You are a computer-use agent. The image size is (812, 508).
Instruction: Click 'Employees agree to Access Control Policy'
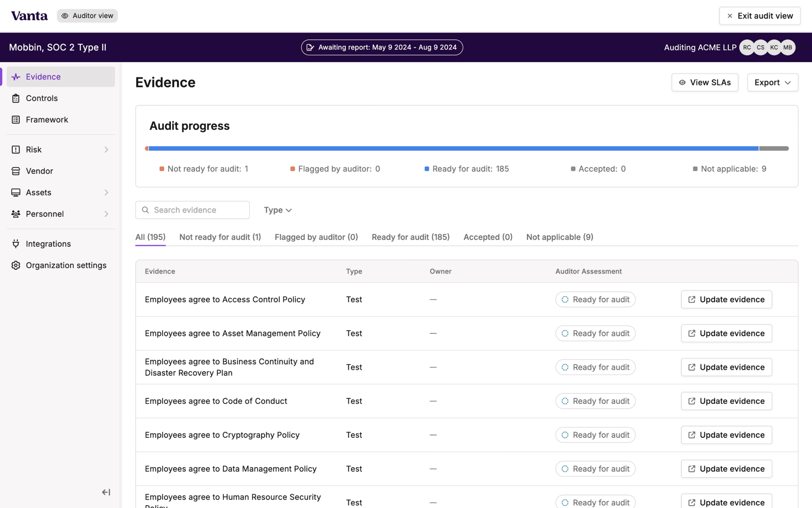pos(225,299)
